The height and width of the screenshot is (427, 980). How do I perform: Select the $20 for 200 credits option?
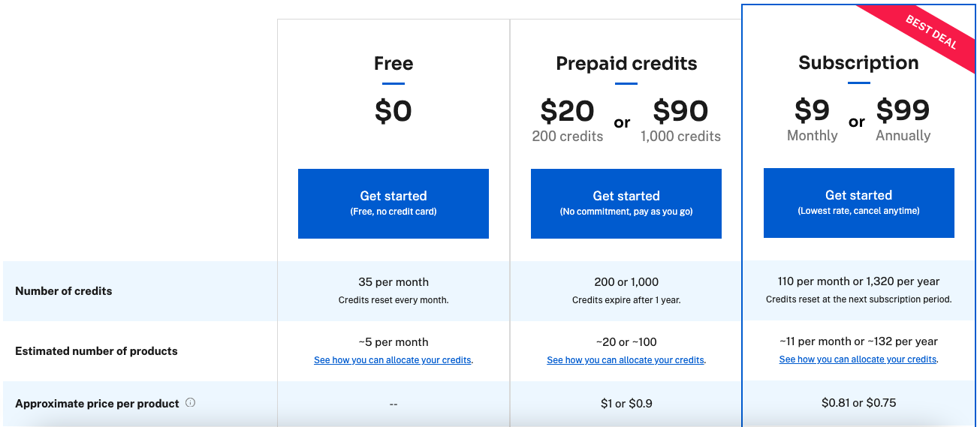[x=568, y=120]
